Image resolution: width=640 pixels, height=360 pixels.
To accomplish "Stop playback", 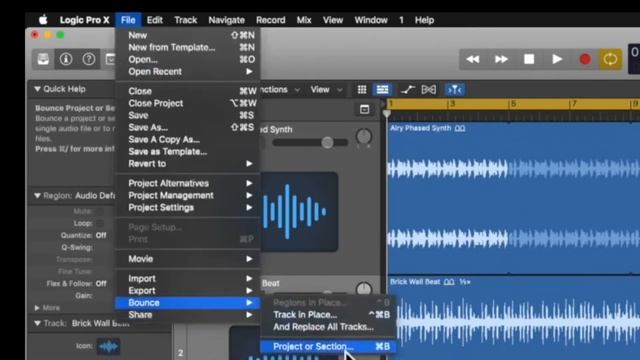I will point(529,60).
